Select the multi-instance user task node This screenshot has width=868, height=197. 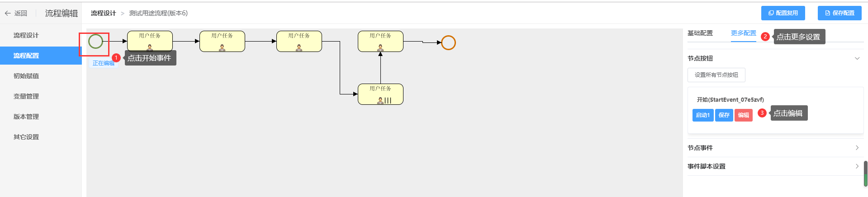pos(380,94)
